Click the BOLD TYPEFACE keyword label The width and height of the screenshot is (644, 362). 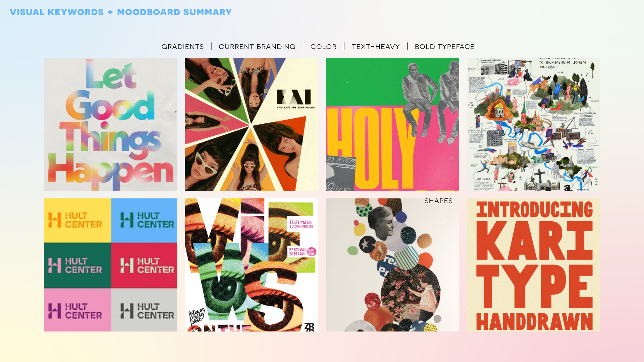[445, 47]
